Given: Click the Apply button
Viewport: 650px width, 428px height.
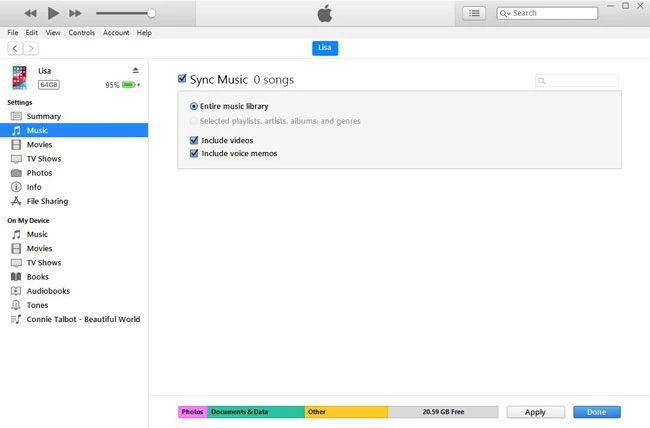Looking at the screenshot, I should (x=535, y=412).
